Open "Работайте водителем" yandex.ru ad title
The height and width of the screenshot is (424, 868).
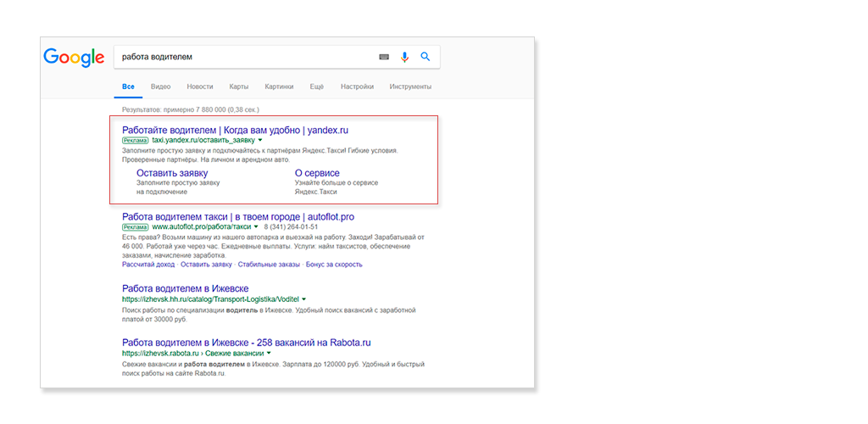click(x=235, y=130)
